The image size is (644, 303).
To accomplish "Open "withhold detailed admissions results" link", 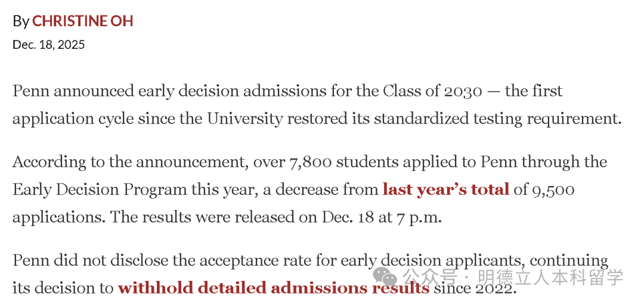I will [273, 288].
